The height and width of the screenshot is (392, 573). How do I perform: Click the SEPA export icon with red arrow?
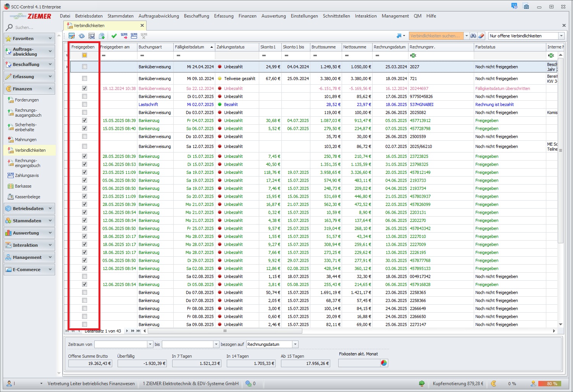point(124,36)
